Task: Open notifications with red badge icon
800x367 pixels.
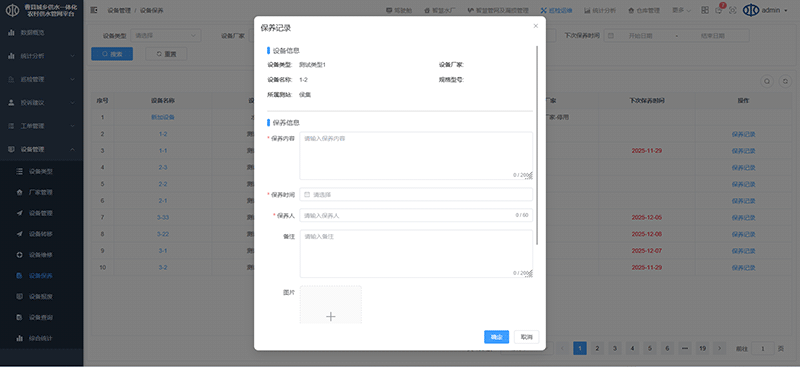Action: click(719, 10)
